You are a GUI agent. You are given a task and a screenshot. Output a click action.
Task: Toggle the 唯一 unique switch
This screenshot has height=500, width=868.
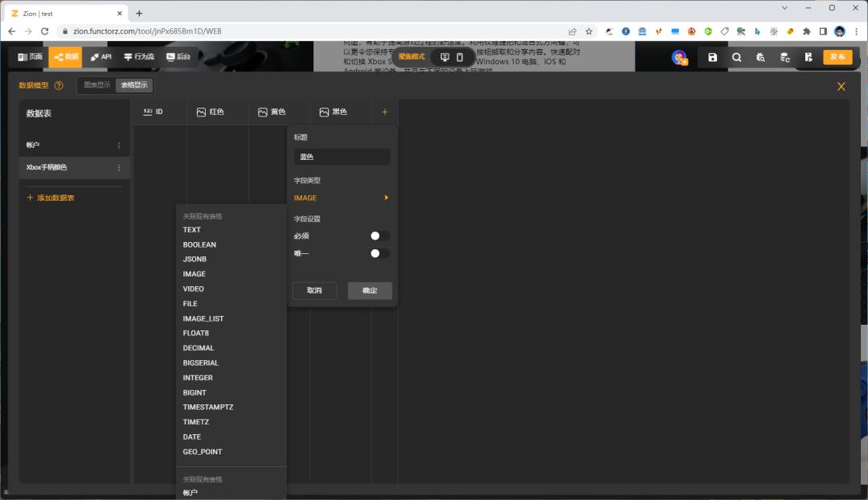tap(380, 253)
